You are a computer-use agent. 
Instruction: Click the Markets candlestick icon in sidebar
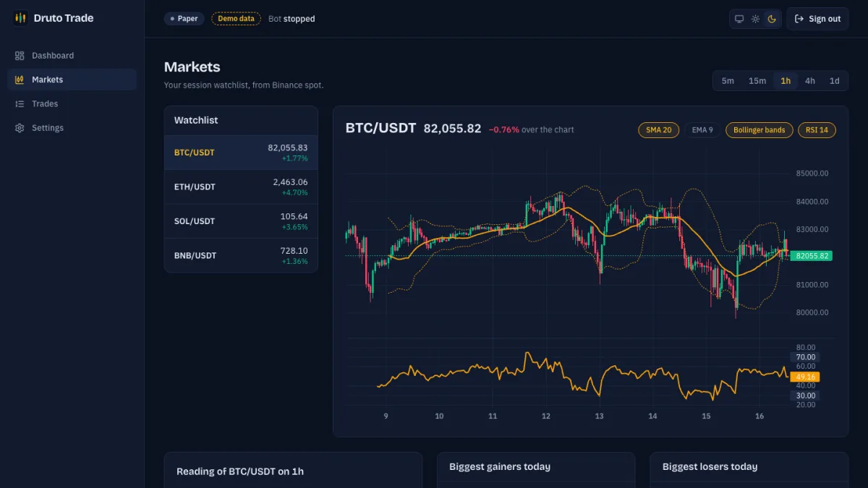[x=20, y=80]
